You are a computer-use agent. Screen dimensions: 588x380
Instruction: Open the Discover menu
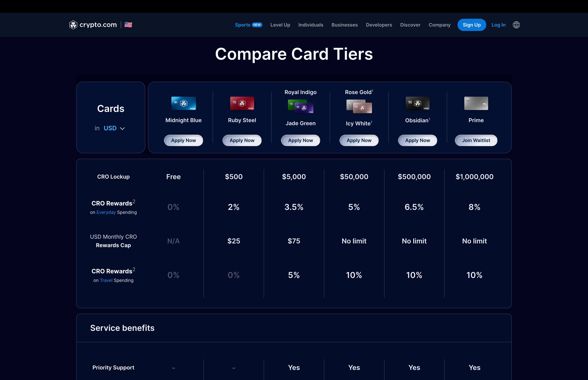[x=410, y=25]
